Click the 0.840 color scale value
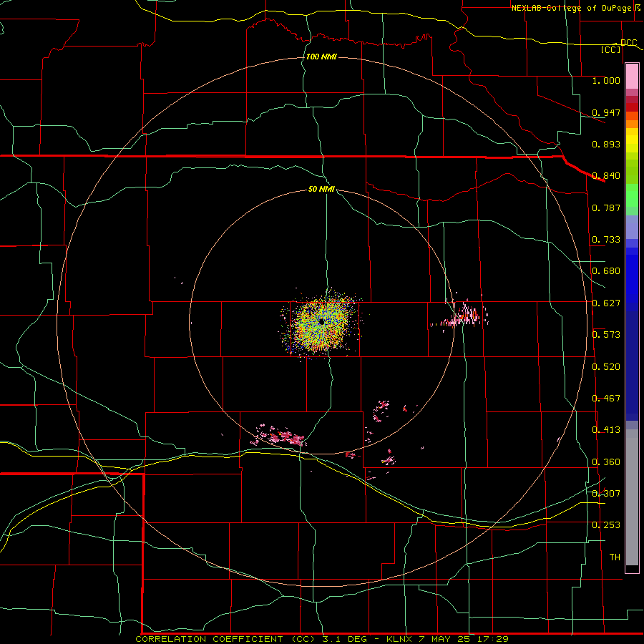The width and height of the screenshot is (644, 644). click(606, 176)
